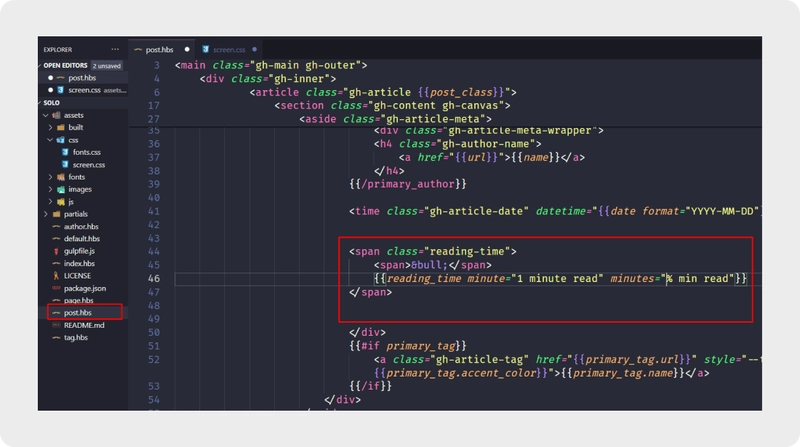Switch to the post.hbs editor tab
Viewport: 800px width, 447px height.
click(159, 49)
